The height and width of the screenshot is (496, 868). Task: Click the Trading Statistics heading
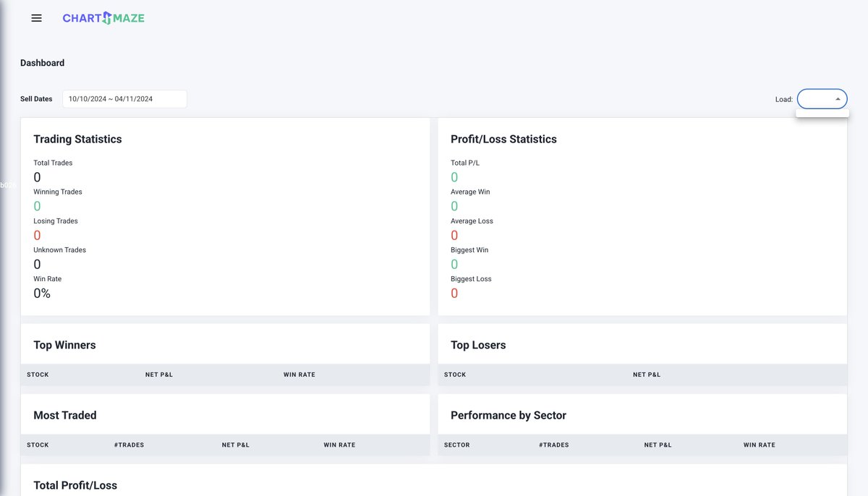(x=77, y=140)
